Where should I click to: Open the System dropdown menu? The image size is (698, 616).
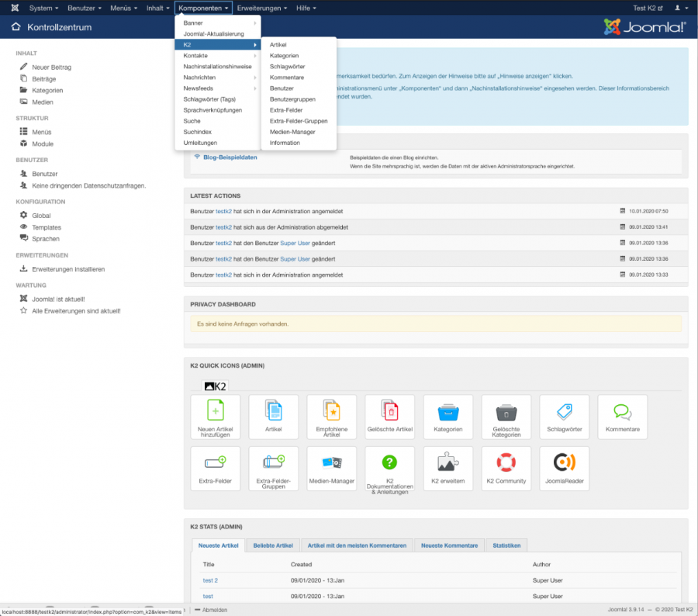coord(43,8)
